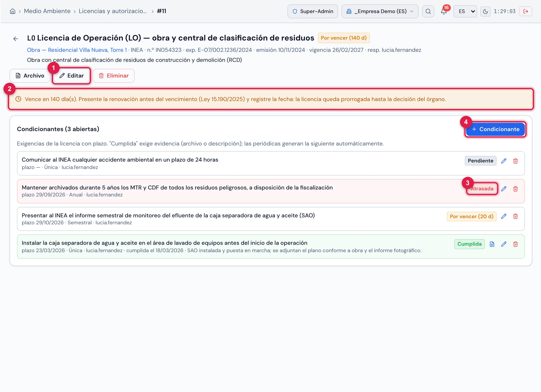Edit the "Comunicar al INEA" condition pencil

coord(504,161)
